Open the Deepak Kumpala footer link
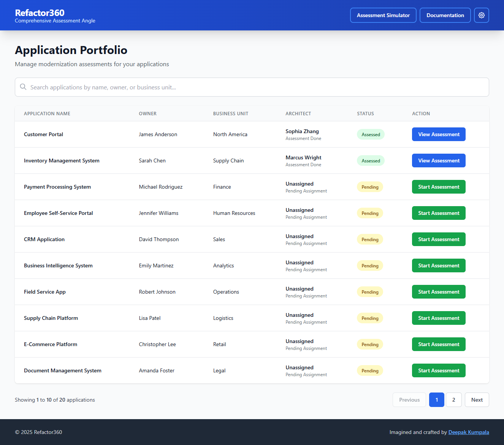Viewport: 504px width, 445px height. click(x=468, y=432)
